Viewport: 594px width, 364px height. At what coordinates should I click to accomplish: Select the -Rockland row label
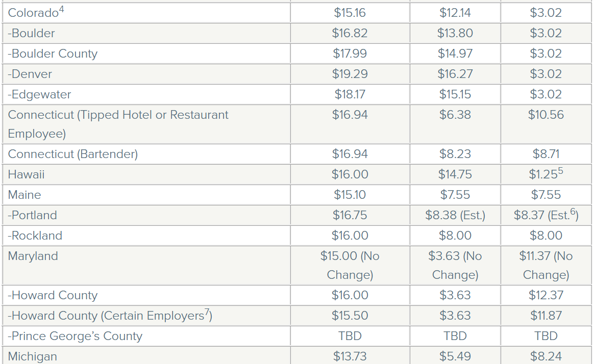click(x=35, y=236)
